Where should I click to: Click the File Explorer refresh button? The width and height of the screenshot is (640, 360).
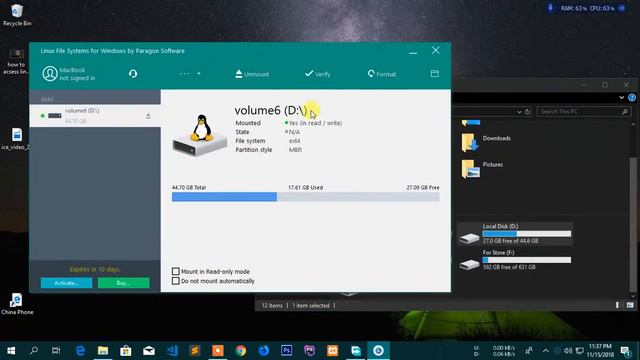pos(527,111)
